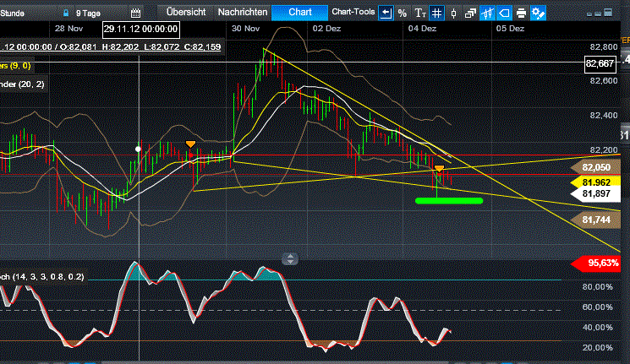Click the Chart tab
This screenshot has height=364, width=630.
pos(300,13)
